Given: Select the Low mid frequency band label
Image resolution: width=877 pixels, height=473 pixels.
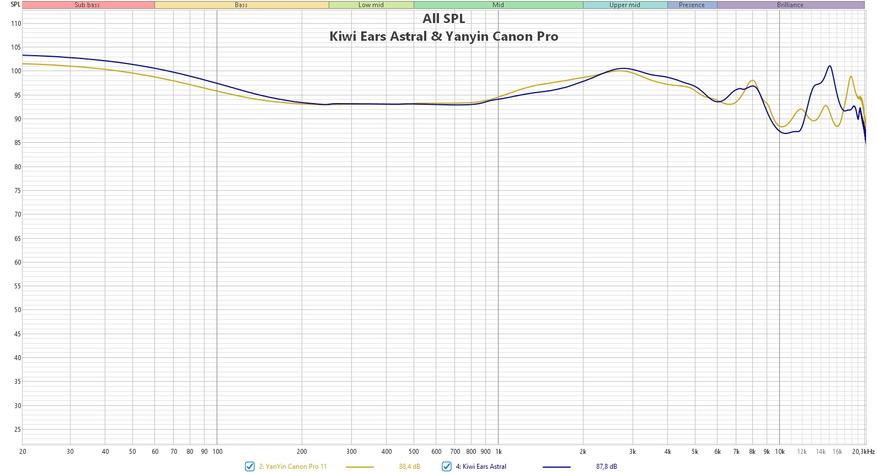Looking at the screenshot, I should (x=371, y=5).
